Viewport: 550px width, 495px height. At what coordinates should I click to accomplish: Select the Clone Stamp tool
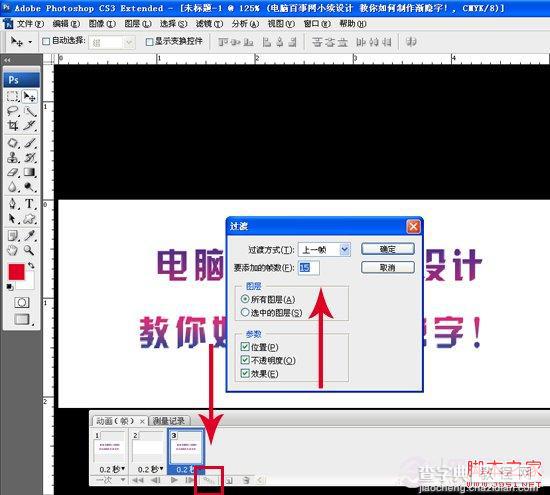13,158
